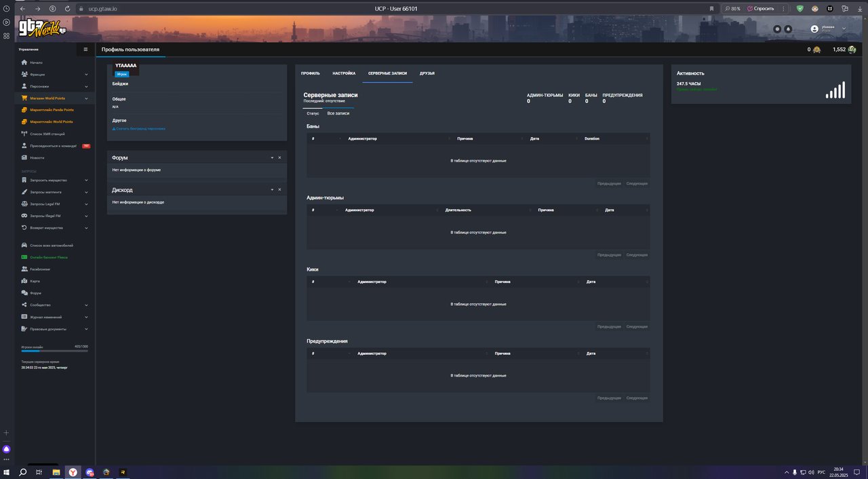Click the Персонажи sidebar icon

pyautogui.click(x=24, y=86)
